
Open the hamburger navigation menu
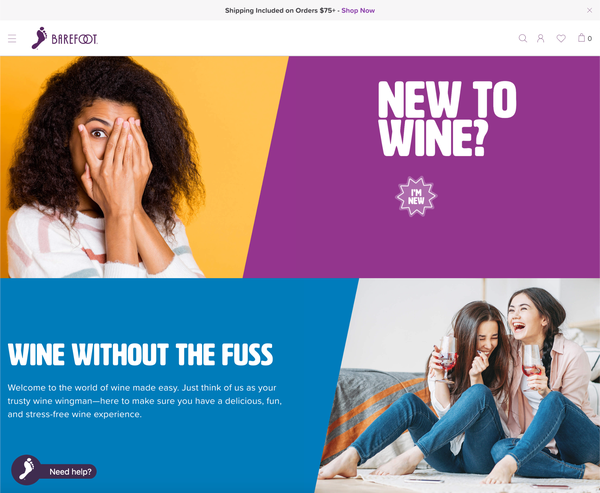(x=12, y=38)
